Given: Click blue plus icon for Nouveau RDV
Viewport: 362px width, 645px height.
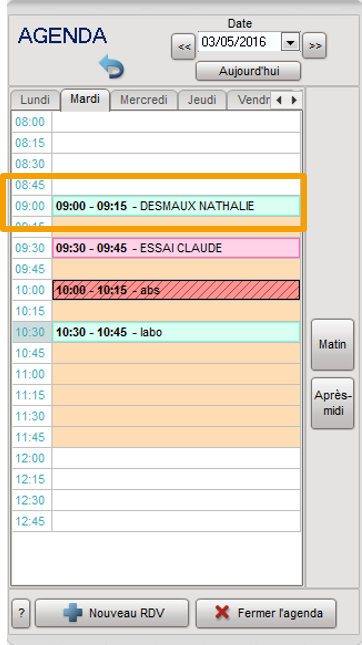Looking at the screenshot, I should [x=73, y=613].
